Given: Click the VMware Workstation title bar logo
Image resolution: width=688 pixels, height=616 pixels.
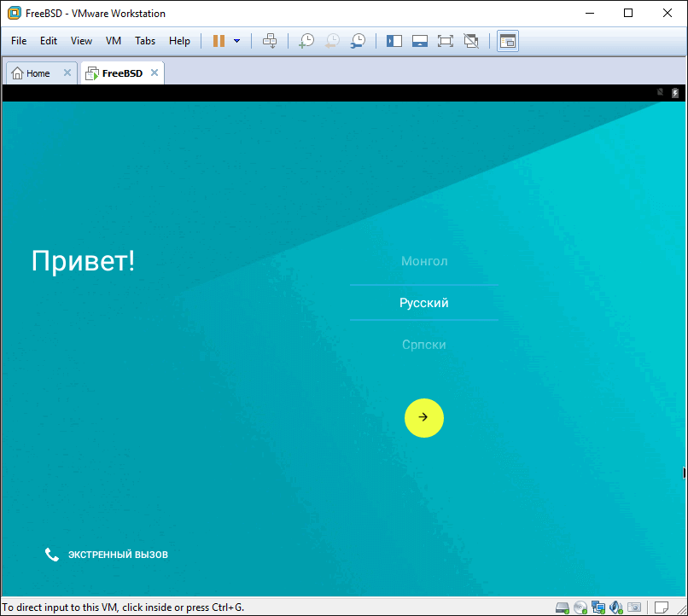Looking at the screenshot, I should tap(14, 13).
